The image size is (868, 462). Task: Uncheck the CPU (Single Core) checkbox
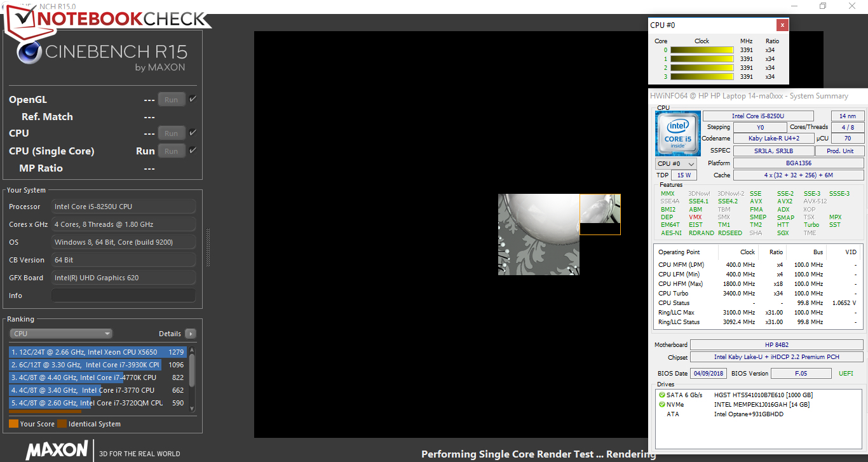tap(193, 151)
